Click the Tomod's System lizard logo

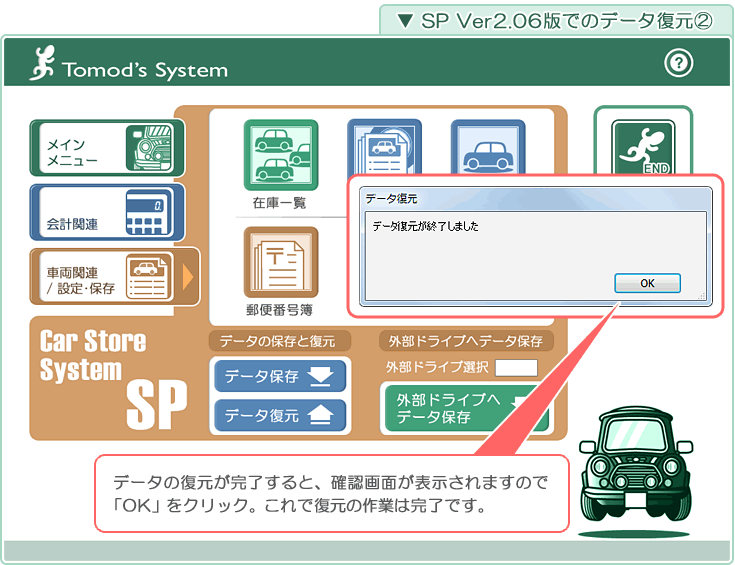click(43, 63)
